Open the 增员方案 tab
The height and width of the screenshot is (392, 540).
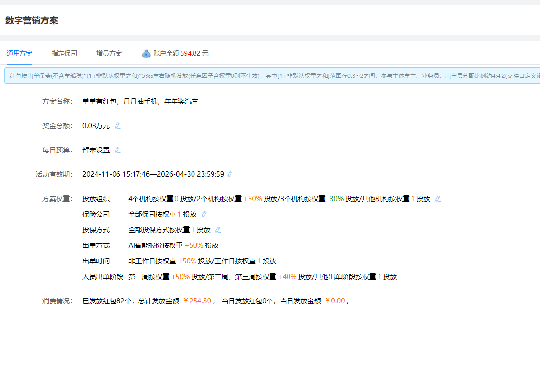[109, 54]
